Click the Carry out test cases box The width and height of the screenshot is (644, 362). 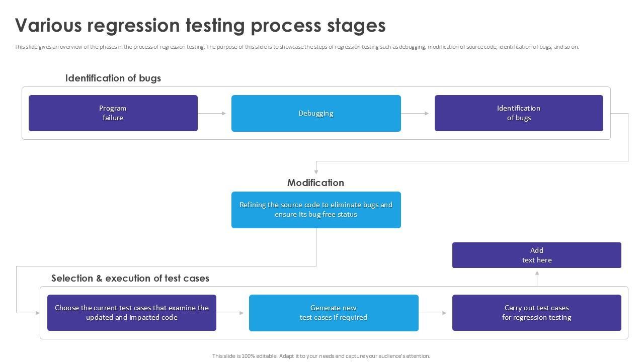[x=536, y=313]
